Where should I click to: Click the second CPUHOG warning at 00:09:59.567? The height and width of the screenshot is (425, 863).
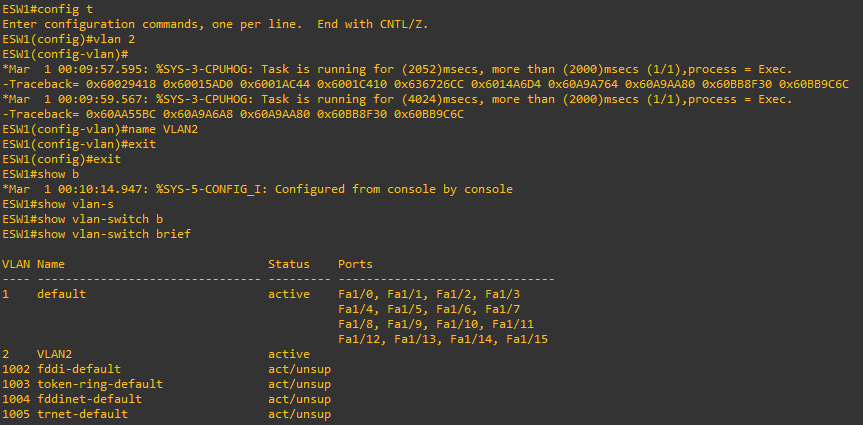[397, 99]
